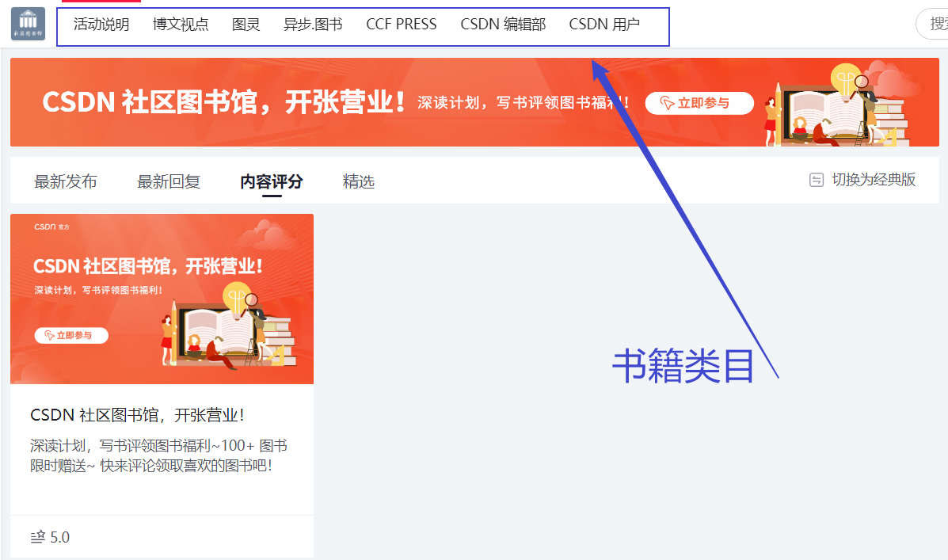The image size is (948, 560).
Task: Open the CSDN 用户 category
Action: [x=604, y=25]
